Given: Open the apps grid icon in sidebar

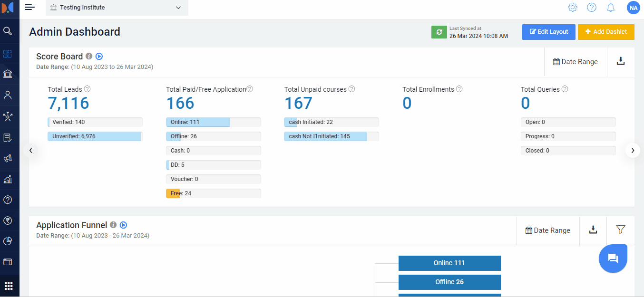Looking at the screenshot, I should click(x=9, y=286).
